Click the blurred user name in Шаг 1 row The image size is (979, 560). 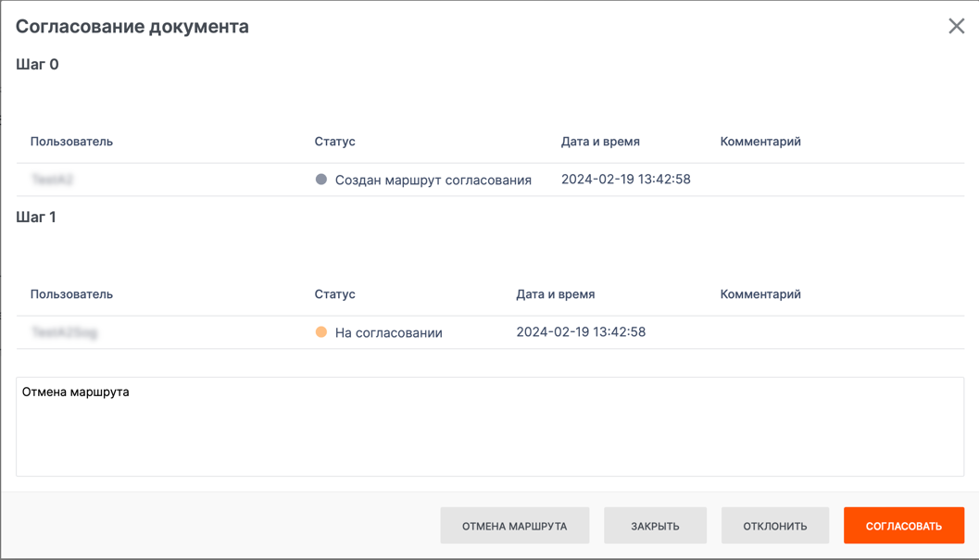64,332
